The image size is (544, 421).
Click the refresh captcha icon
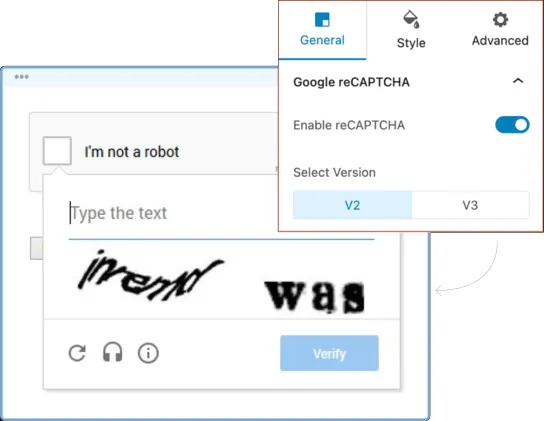pos(77,353)
